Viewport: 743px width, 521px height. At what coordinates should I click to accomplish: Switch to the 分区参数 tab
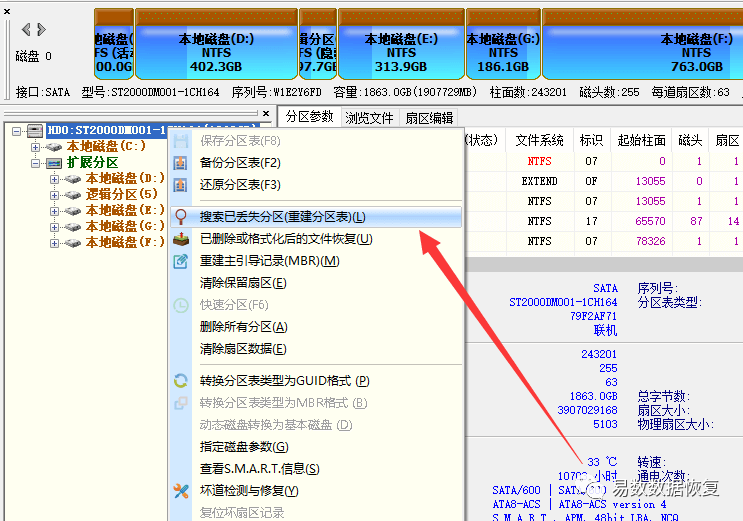click(309, 117)
